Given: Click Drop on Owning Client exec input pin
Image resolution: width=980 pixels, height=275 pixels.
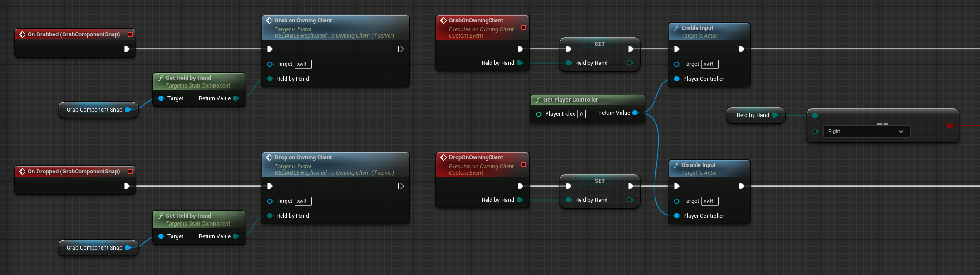Looking at the screenshot, I should [270, 186].
